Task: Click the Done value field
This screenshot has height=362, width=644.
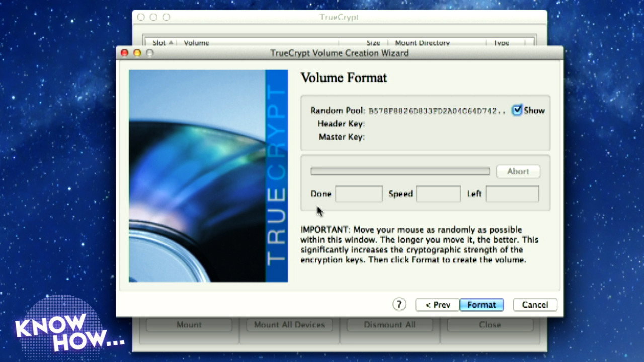Action: coord(359,194)
